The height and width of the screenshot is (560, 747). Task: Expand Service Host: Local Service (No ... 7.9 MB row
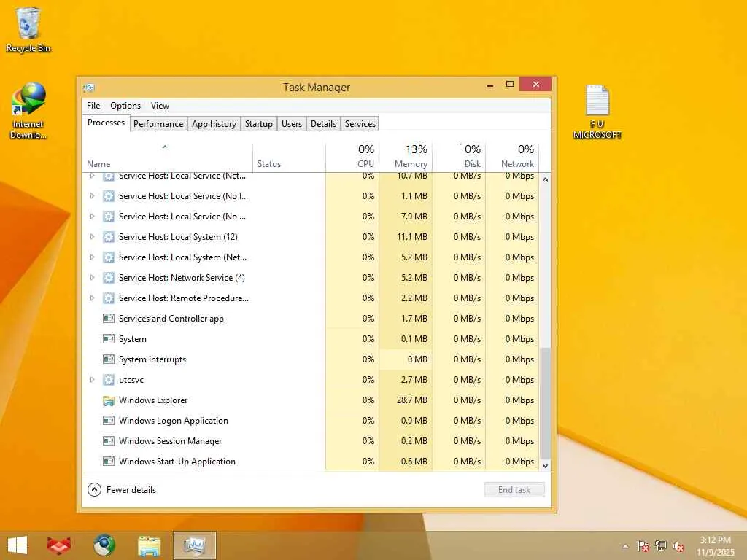93,216
